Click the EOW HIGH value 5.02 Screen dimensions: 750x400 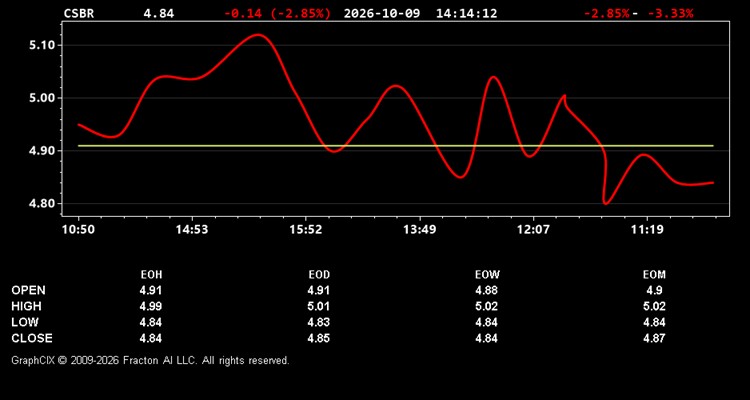pos(487,306)
